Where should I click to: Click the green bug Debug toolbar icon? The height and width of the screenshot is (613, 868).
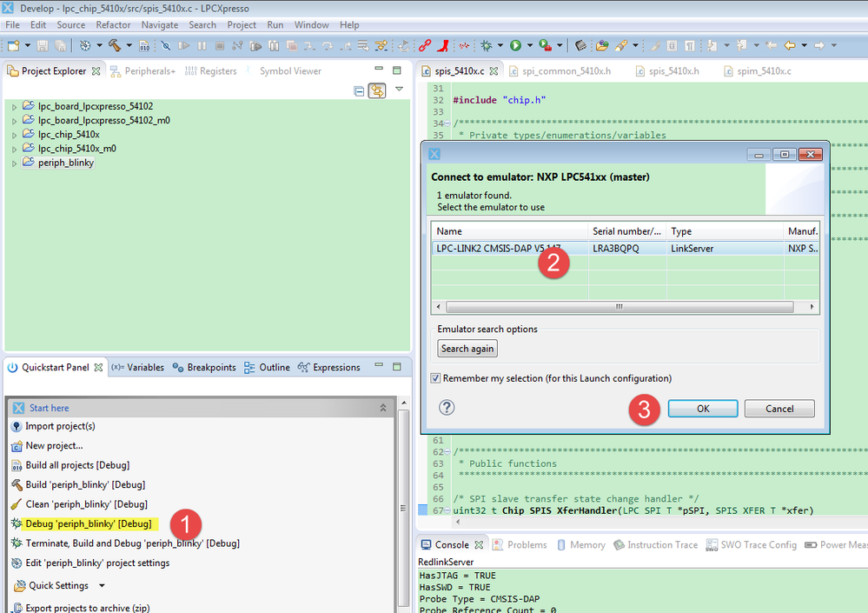pyautogui.click(x=487, y=45)
